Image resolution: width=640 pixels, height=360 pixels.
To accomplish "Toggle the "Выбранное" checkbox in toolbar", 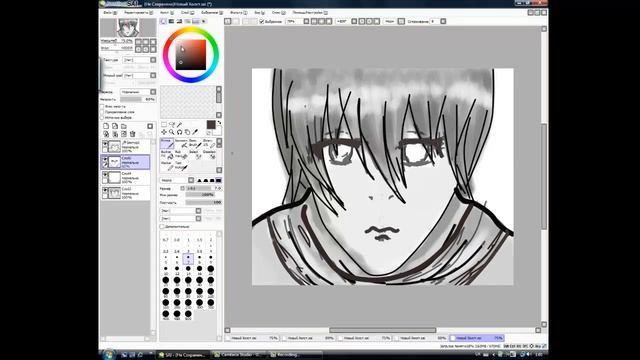I will [262, 22].
